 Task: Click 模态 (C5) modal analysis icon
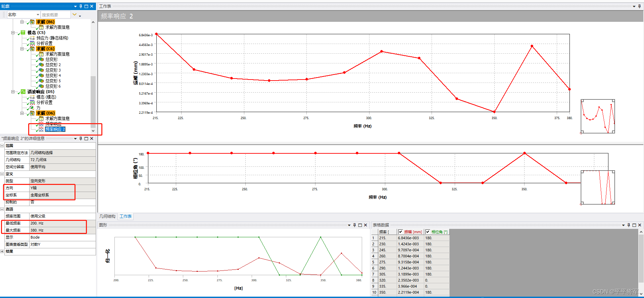pyautogui.click(x=23, y=33)
